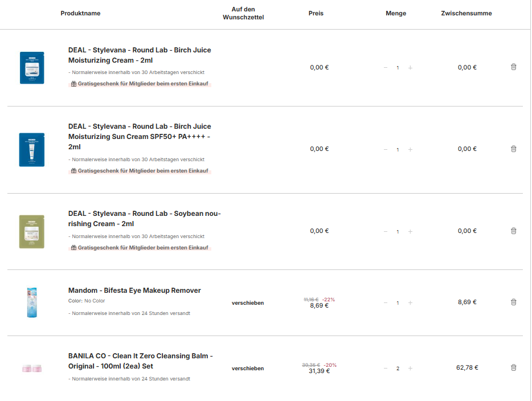Delete Soybean nourishing Cream trash icon

point(513,231)
